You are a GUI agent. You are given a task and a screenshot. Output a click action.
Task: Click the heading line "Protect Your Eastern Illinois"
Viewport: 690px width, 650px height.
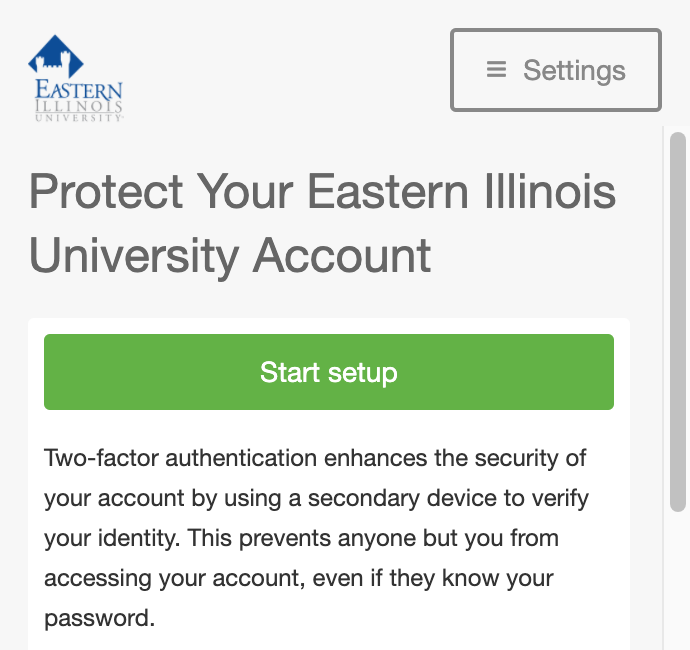322,191
